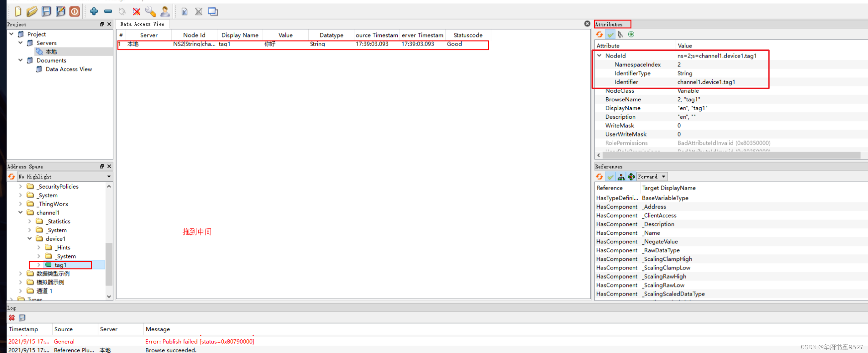Collapse the NodeId attribute entry
The width and height of the screenshot is (868, 353).
599,56
